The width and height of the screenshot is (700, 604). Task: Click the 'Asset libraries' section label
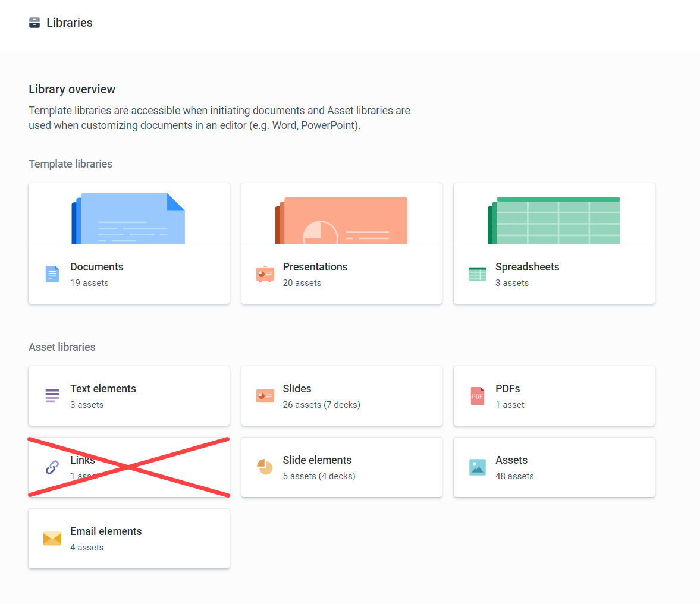click(x=62, y=347)
